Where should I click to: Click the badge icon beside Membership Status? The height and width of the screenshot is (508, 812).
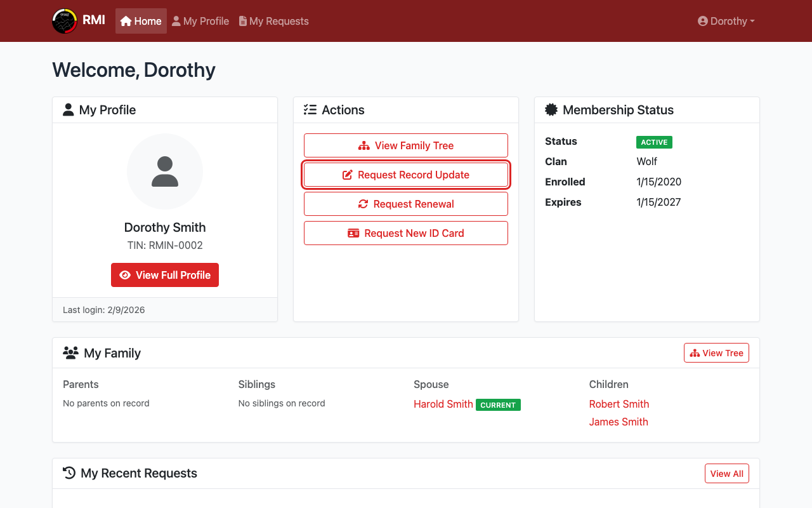pos(550,109)
